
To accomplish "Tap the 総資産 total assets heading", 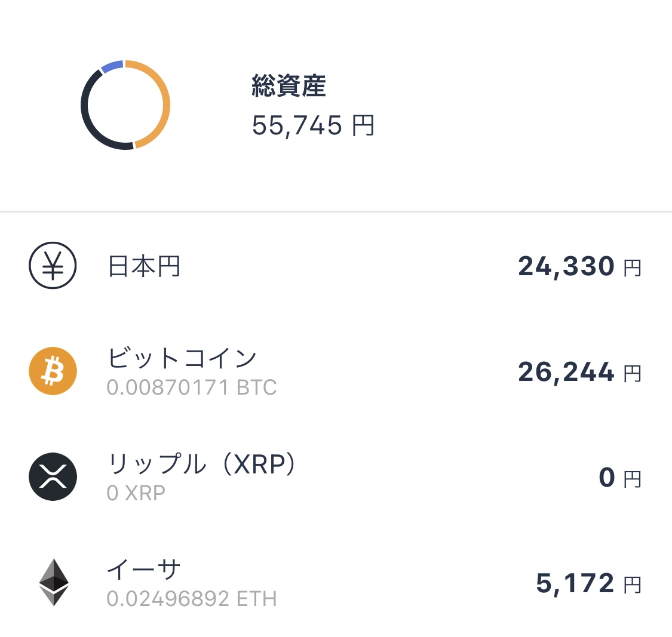I will click(289, 86).
